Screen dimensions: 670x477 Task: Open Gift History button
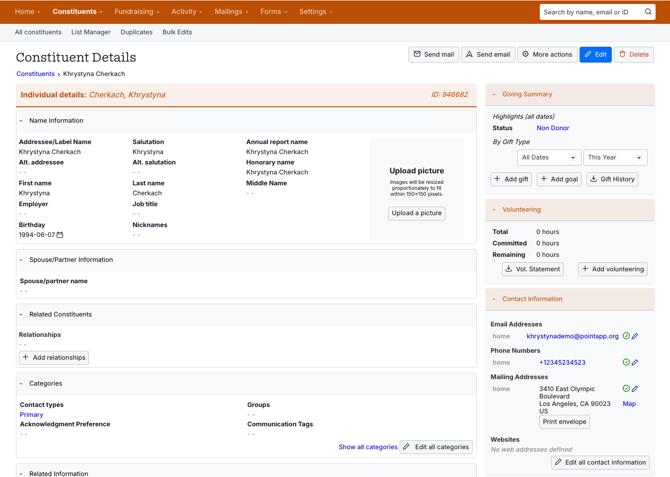tap(612, 179)
